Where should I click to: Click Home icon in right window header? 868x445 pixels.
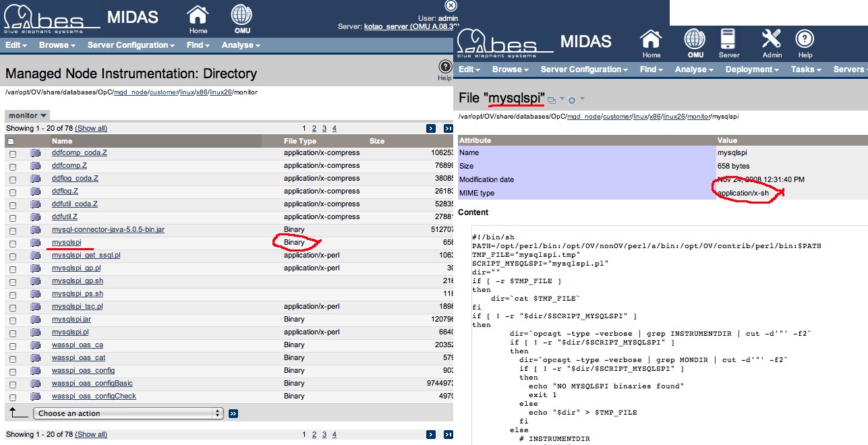click(x=651, y=44)
